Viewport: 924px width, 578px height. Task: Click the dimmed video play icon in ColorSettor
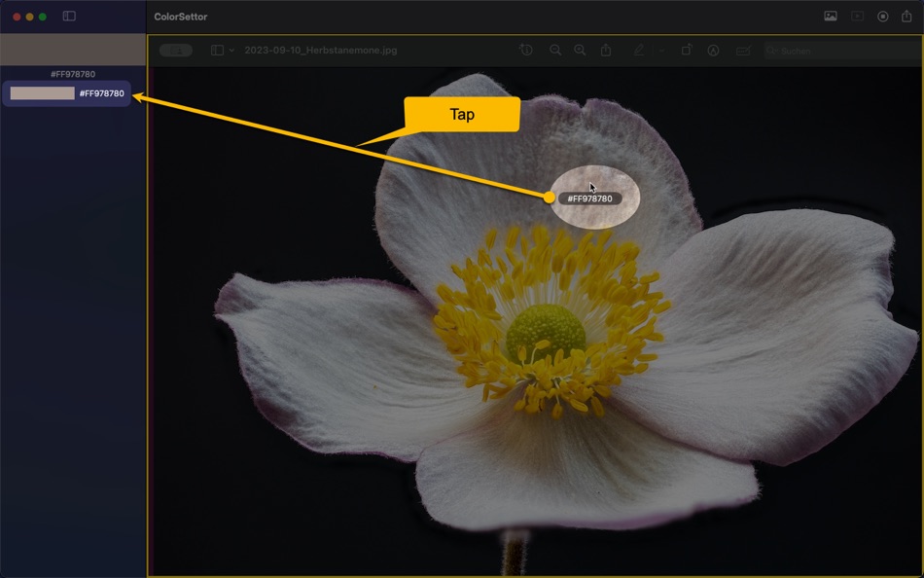point(857,17)
